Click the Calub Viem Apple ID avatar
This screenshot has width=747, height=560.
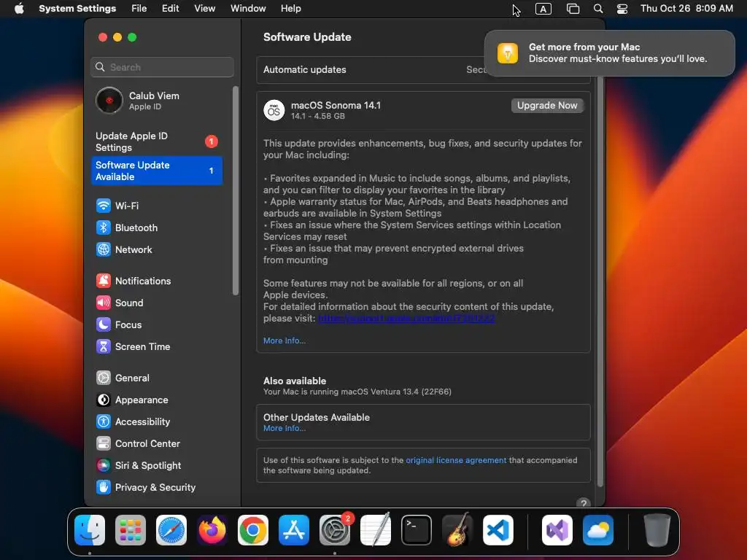click(109, 101)
